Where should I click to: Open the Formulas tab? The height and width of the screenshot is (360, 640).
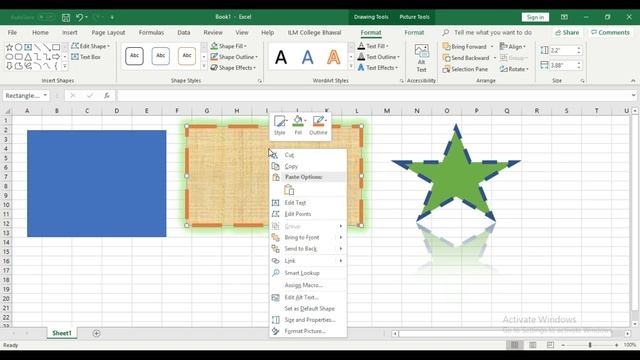coord(151,32)
